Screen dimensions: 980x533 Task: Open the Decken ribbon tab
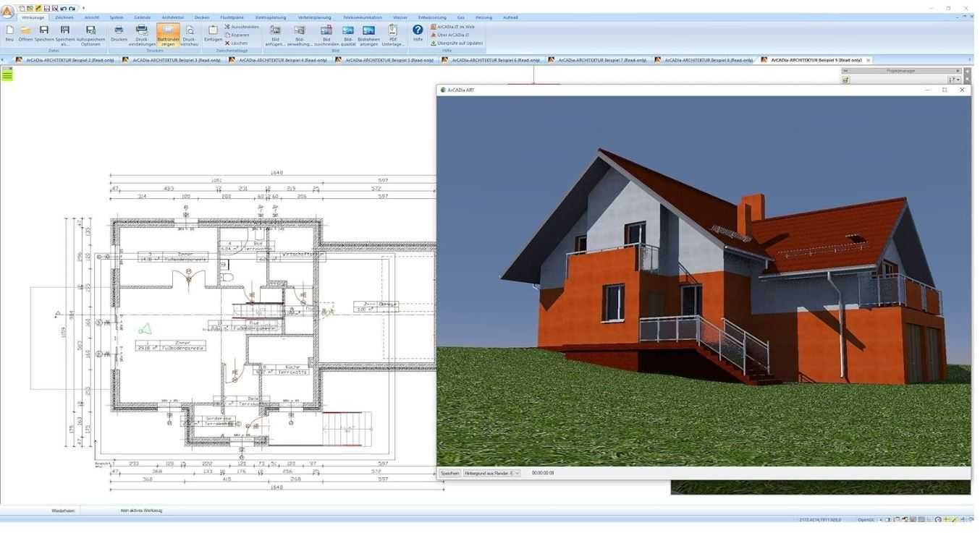point(202,17)
